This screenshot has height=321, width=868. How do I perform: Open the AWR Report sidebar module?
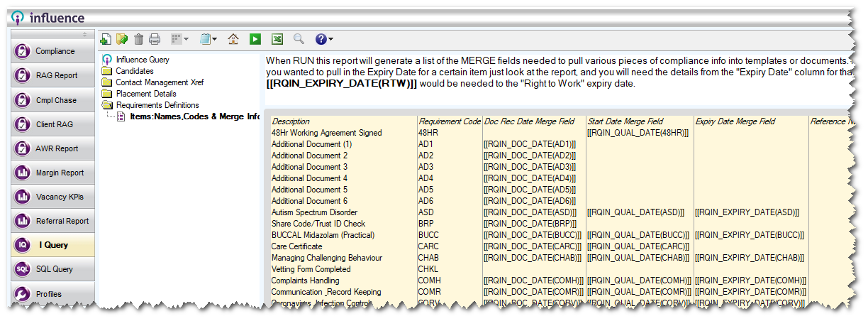pos(52,148)
